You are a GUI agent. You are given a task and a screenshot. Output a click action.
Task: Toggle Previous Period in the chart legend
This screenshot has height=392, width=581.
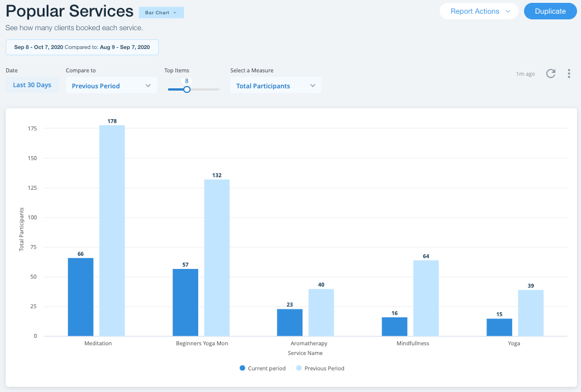(320, 368)
